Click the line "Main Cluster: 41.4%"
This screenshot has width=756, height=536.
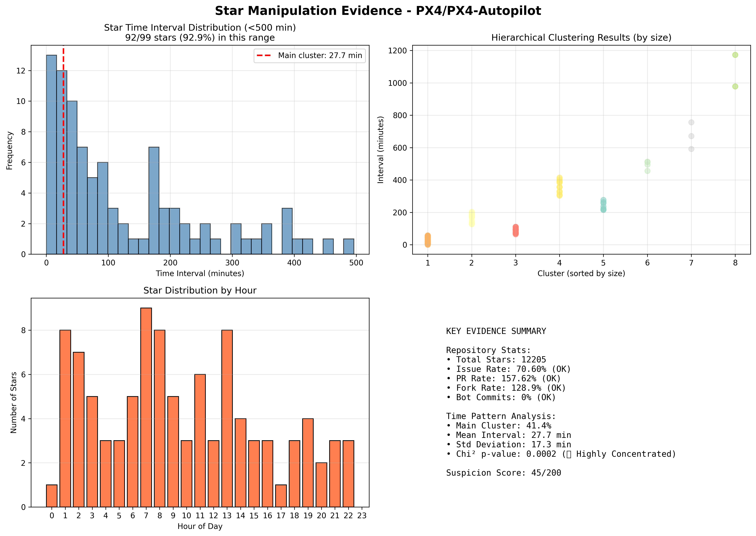(x=499, y=426)
